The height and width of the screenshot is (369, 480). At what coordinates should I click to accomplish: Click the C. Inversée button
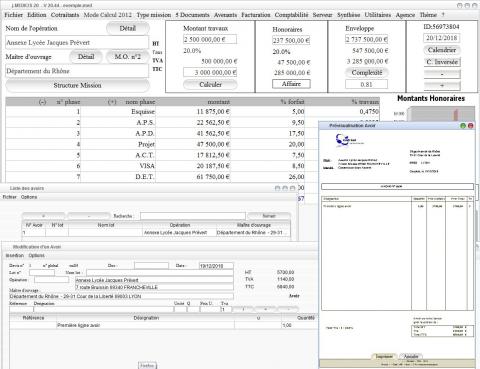click(442, 62)
